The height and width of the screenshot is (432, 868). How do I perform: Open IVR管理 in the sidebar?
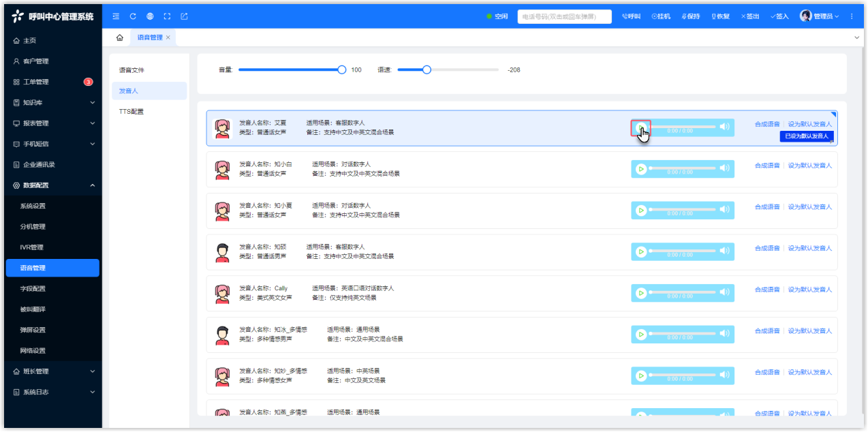(x=32, y=247)
